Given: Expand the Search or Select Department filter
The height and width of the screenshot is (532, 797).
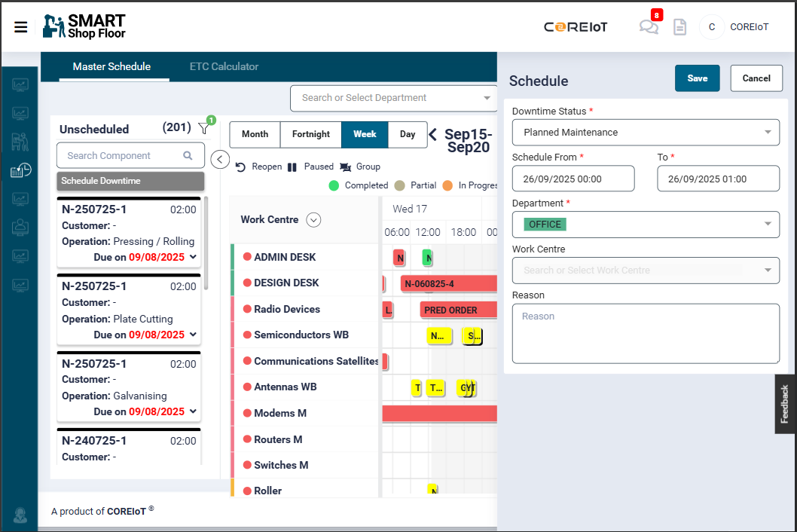Looking at the screenshot, I should (x=395, y=98).
